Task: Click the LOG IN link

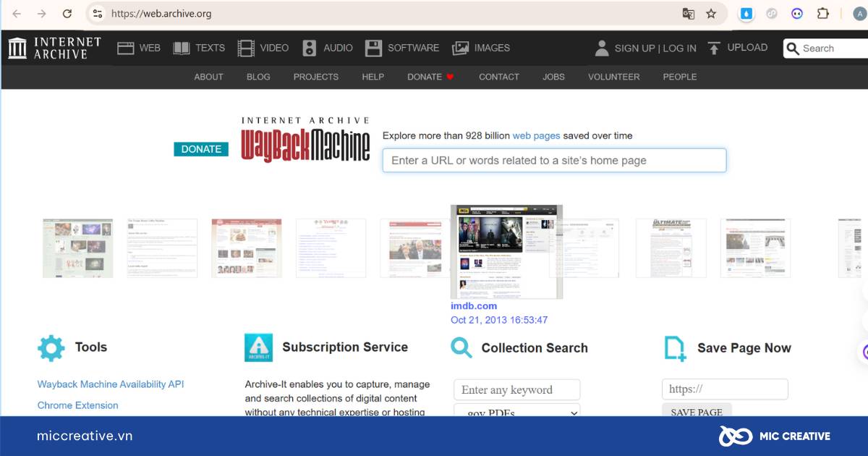Action: pos(680,48)
